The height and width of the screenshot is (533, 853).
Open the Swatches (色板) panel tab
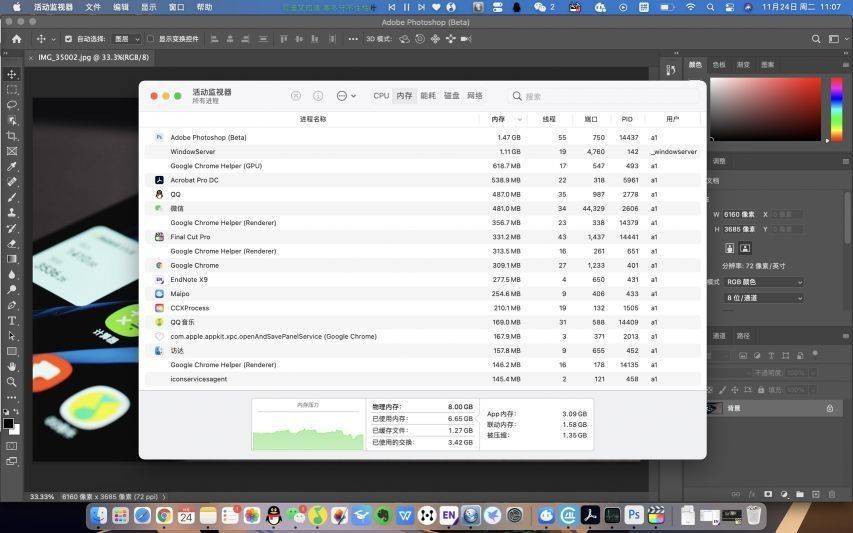[719, 65]
